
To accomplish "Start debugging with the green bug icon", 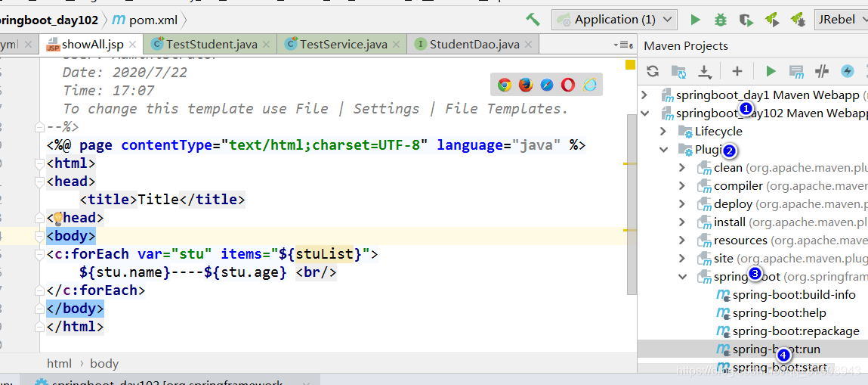I will click(720, 20).
